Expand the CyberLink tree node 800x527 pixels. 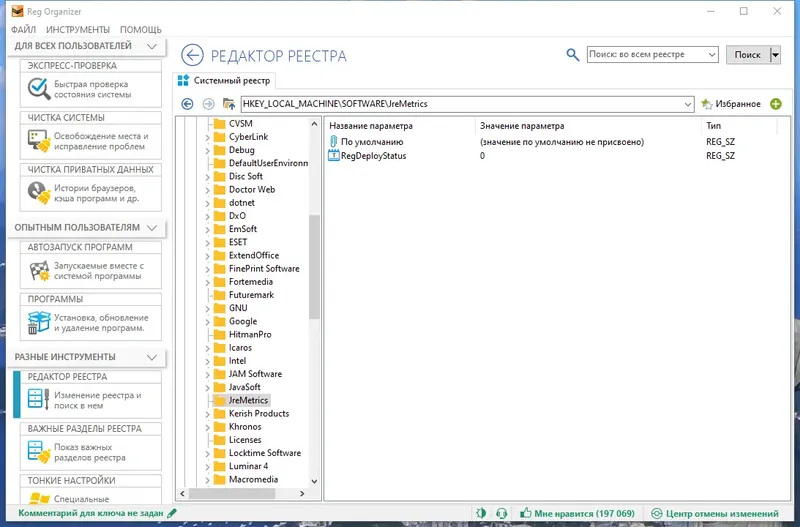(207, 137)
